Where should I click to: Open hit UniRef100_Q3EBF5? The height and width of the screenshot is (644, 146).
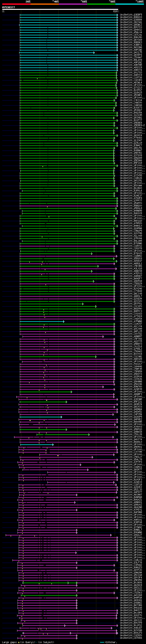pyautogui.click(x=131, y=15)
